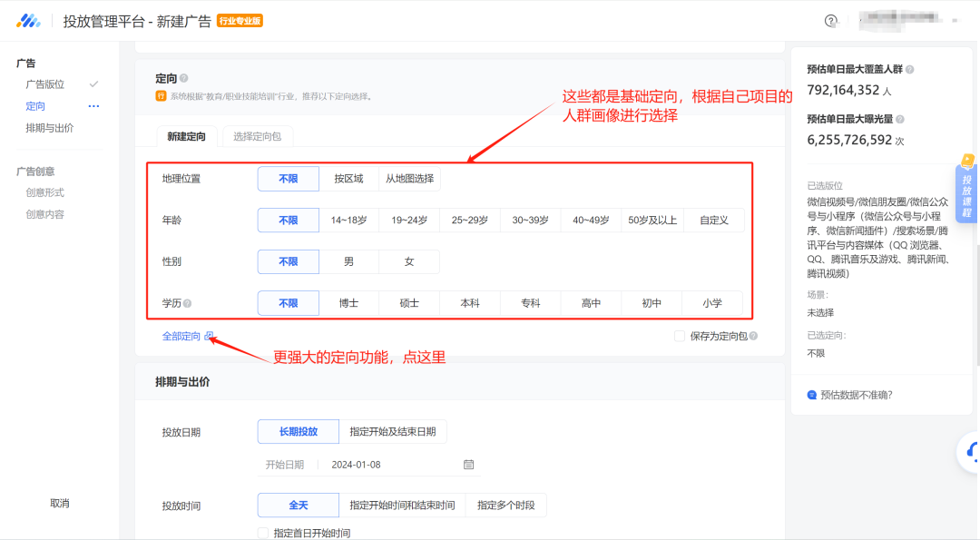980x540 pixels.
Task: Click the help question mark icon in header
Action: [x=830, y=21]
